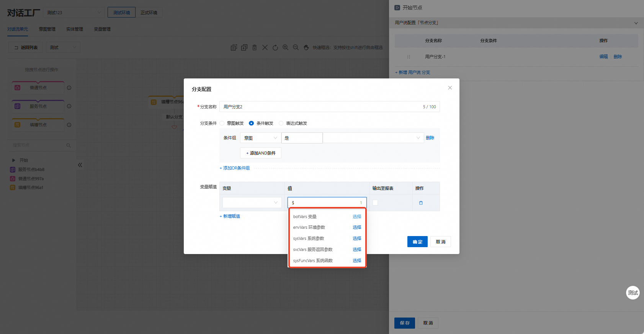The image size is (644, 334).
Task: Select the 表达式触发 radio button
Action: pyautogui.click(x=281, y=123)
